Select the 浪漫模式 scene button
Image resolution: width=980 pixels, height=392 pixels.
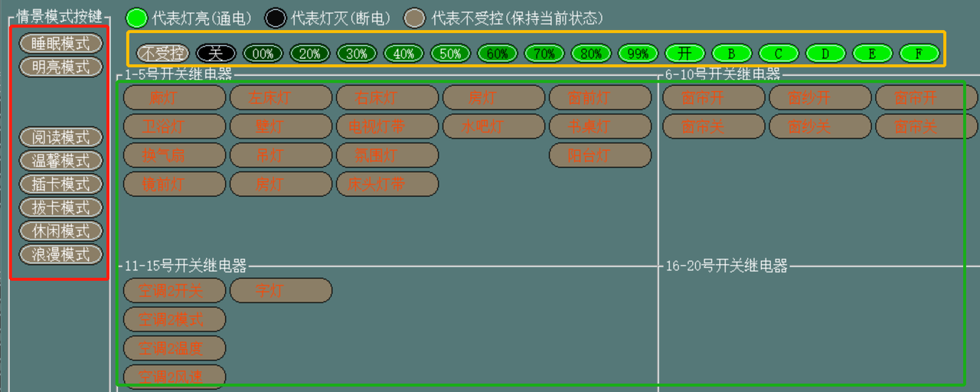tap(60, 254)
